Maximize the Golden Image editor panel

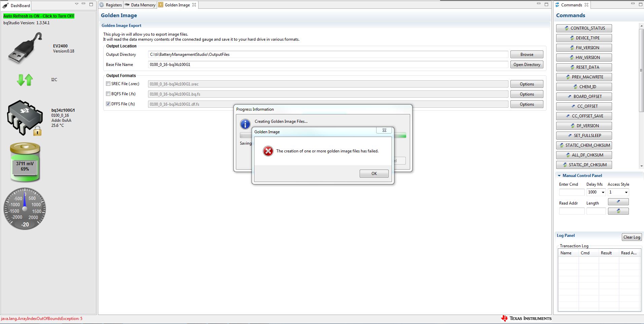[x=546, y=4]
